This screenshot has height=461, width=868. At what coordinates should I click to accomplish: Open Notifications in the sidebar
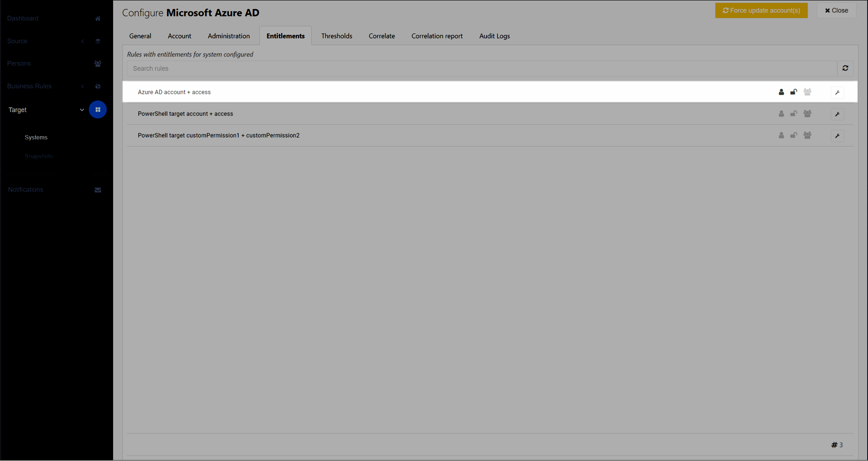pos(25,190)
